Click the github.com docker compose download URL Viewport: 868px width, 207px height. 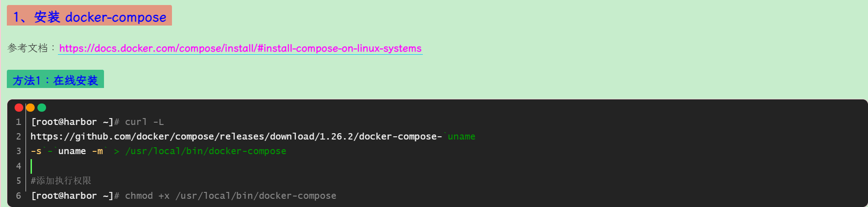236,137
